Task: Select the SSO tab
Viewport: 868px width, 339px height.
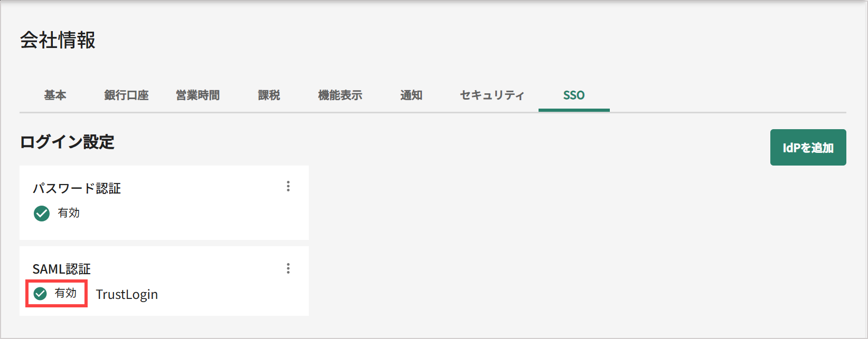Action: 574,95
